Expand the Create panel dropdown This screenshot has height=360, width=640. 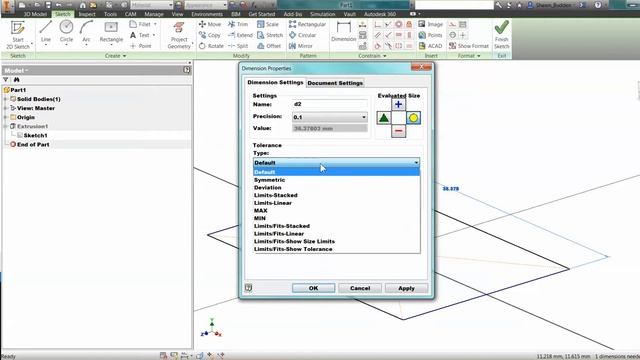point(116,56)
